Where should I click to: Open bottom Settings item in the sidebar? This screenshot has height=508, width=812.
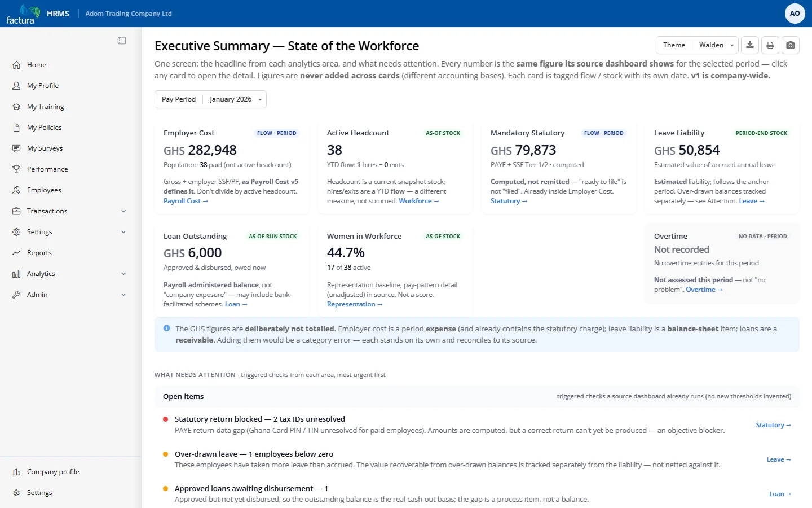pyautogui.click(x=39, y=493)
